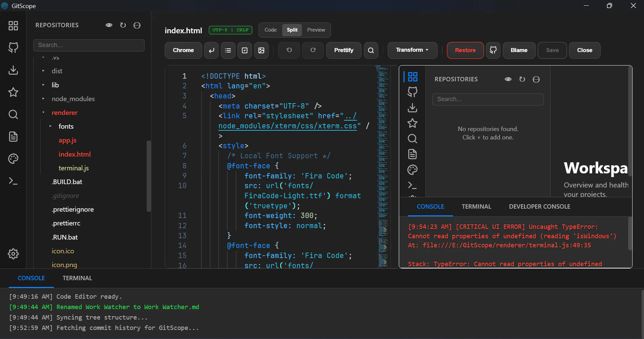The height and width of the screenshot is (339, 644).
Task: Click the image icon in editor toolbar
Action: [261, 50]
